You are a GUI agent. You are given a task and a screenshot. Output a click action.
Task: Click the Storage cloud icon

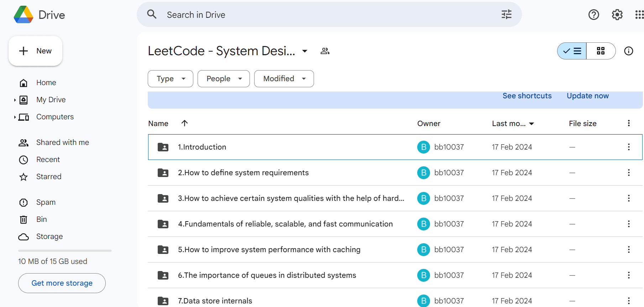pos(23,237)
